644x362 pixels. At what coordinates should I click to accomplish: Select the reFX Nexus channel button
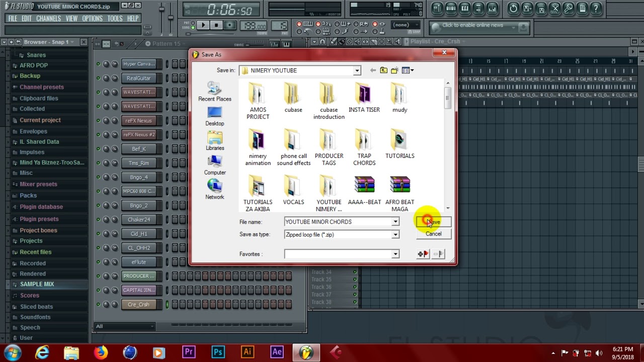(139, 121)
